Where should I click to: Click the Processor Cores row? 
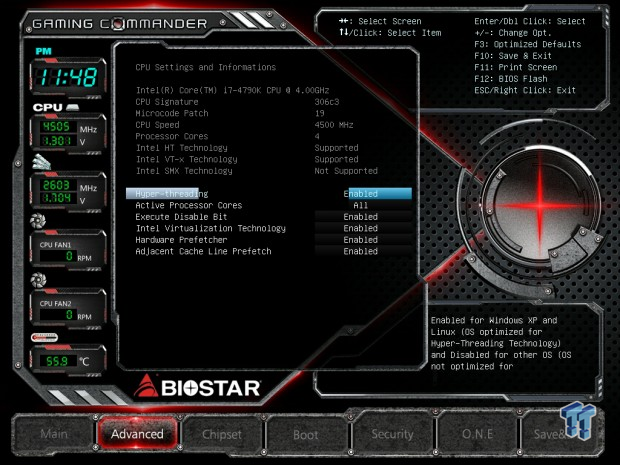227,136
